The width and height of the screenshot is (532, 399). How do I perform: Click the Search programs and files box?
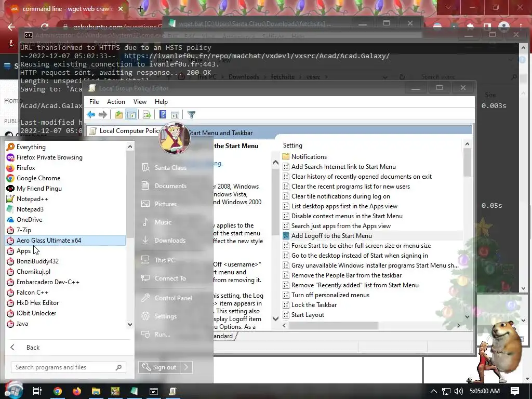click(x=68, y=367)
